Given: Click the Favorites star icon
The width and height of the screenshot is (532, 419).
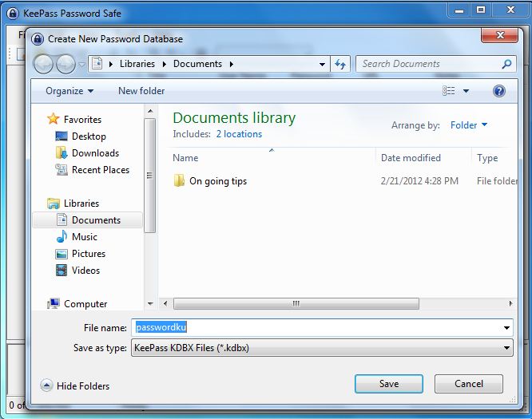Looking at the screenshot, I should (54, 119).
